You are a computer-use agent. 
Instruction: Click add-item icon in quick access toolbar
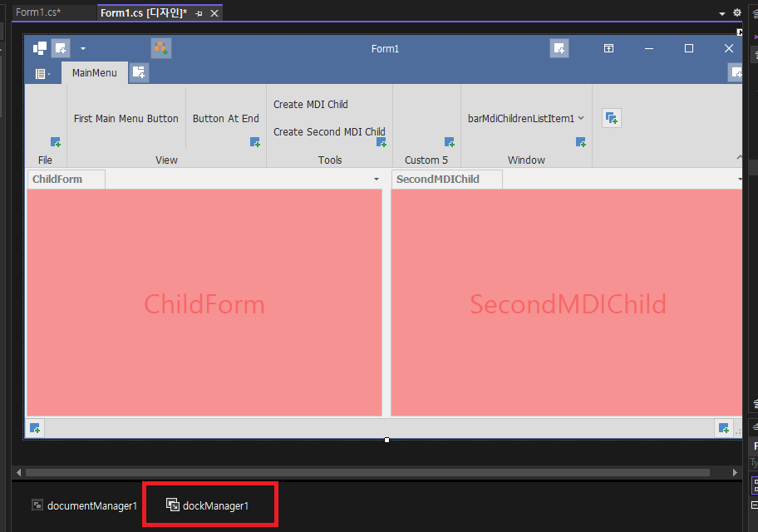click(61, 48)
